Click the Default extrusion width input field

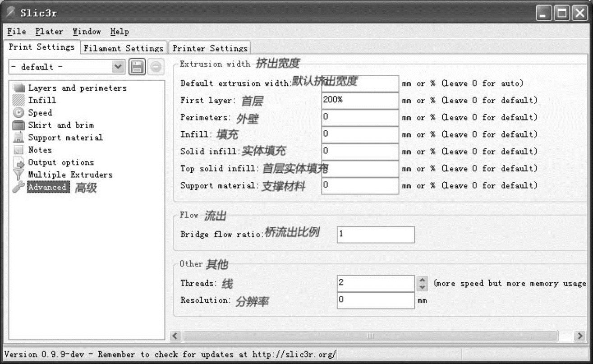[x=360, y=83]
